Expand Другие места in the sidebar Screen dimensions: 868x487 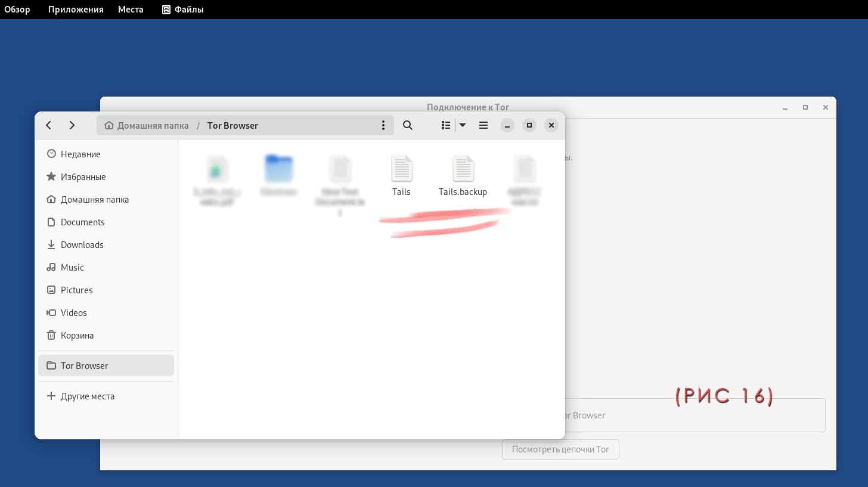pyautogui.click(x=87, y=396)
